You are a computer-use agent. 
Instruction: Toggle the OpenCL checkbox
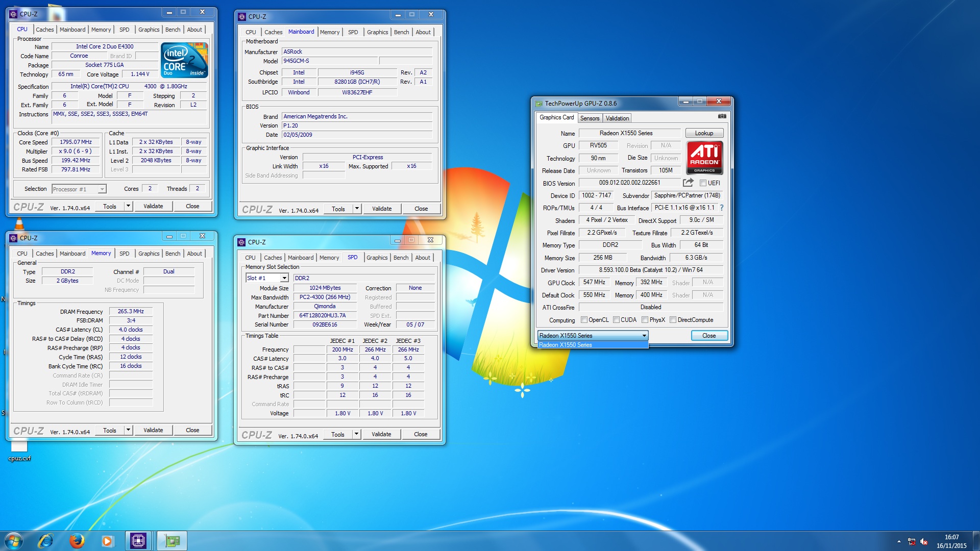point(584,320)
